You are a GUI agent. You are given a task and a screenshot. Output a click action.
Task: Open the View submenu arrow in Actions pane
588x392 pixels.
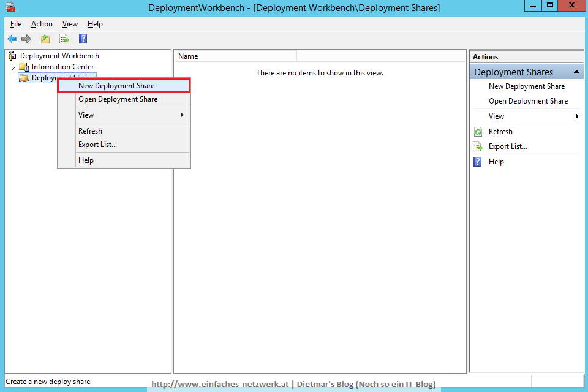pyautogui.click(x=577, y=116)
